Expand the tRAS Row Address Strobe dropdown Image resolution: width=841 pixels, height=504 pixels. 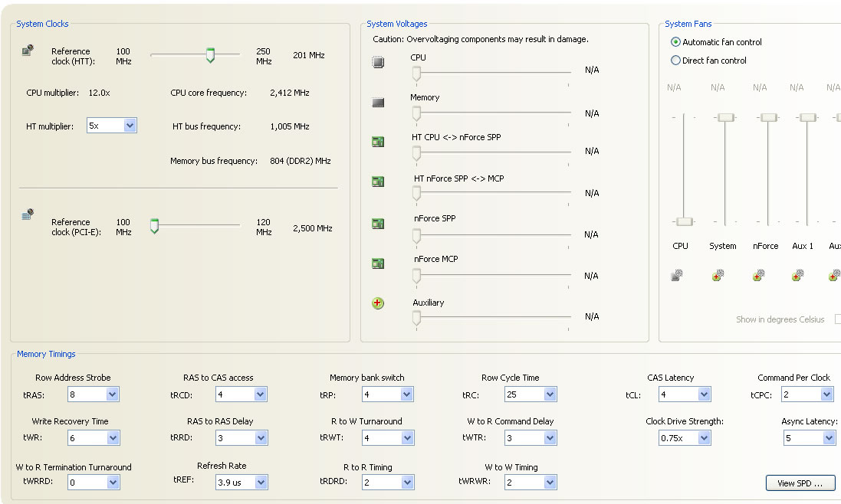tap(113, 394)
